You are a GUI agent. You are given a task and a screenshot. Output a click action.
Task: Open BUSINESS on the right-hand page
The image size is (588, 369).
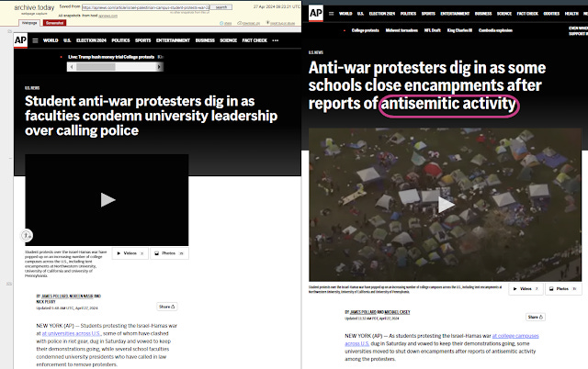(x=483, y=14)
